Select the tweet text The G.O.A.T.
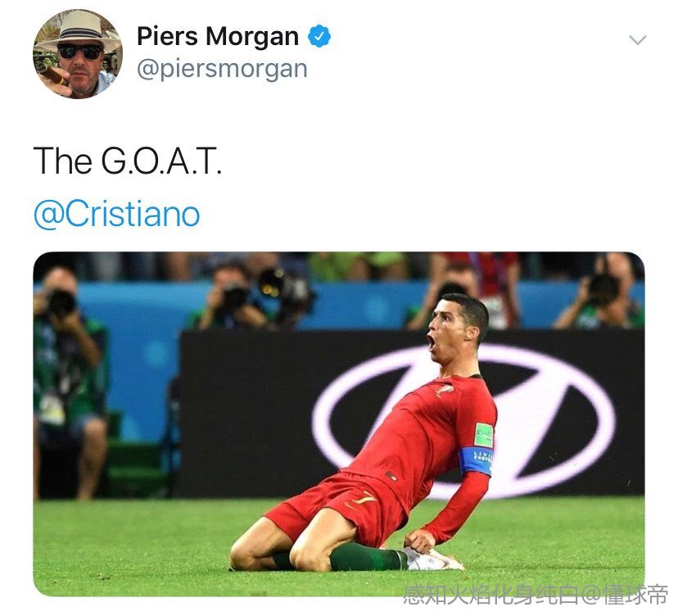 [x=128, y=161]
